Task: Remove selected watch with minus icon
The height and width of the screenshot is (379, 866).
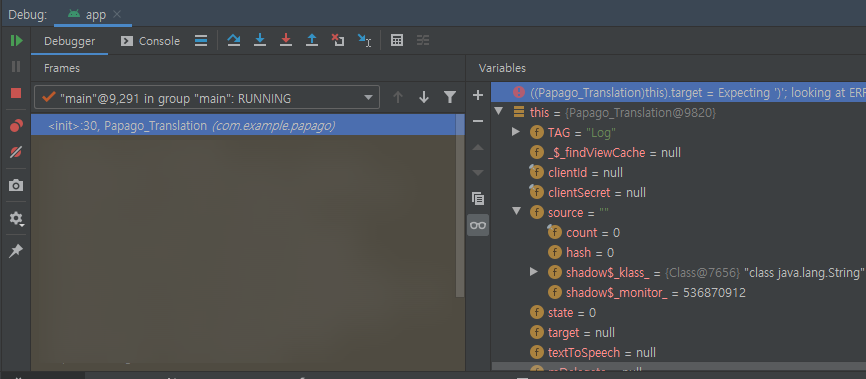Action: click(478, 121)
